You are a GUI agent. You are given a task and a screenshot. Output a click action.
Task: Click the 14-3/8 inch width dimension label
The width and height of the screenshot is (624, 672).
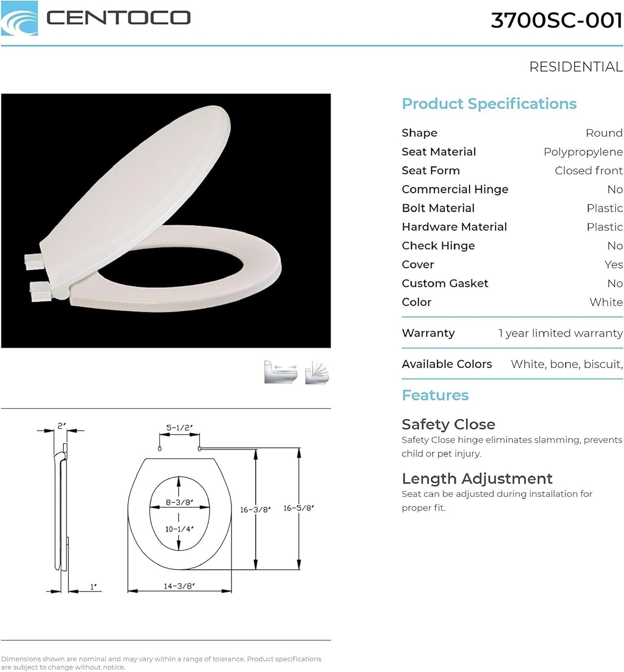click(179, 586)
